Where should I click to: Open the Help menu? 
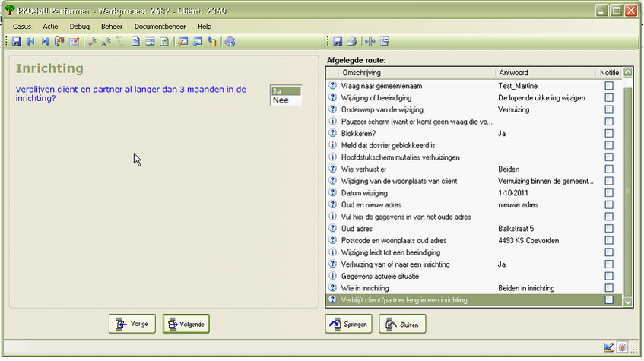coord(204,27)
